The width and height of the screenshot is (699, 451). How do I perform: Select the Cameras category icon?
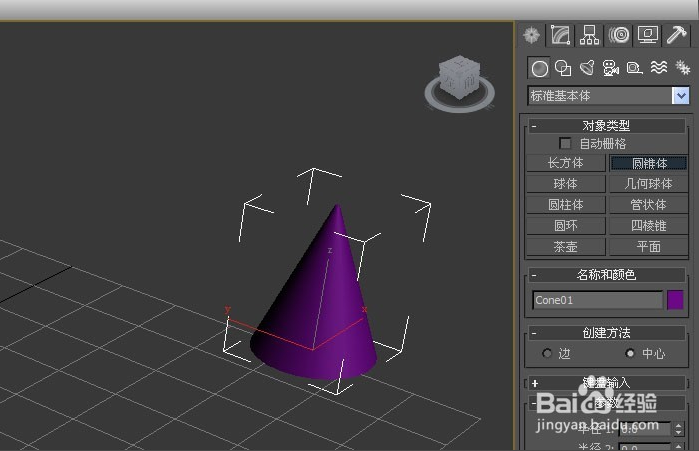coord(610,68)
